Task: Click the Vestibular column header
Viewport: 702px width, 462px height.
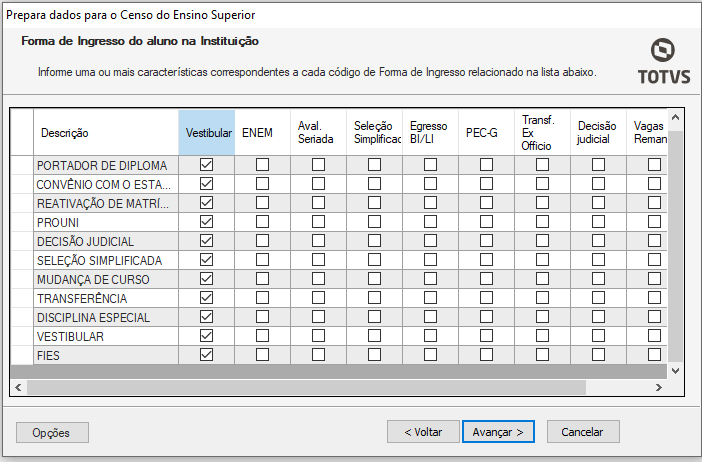Action: (208, 133)
